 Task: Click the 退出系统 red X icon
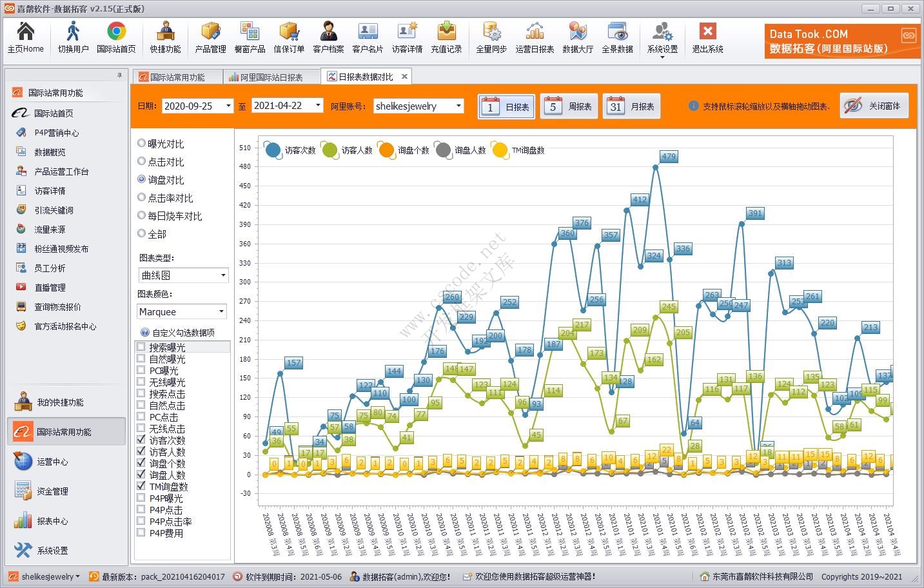(707, 37)
